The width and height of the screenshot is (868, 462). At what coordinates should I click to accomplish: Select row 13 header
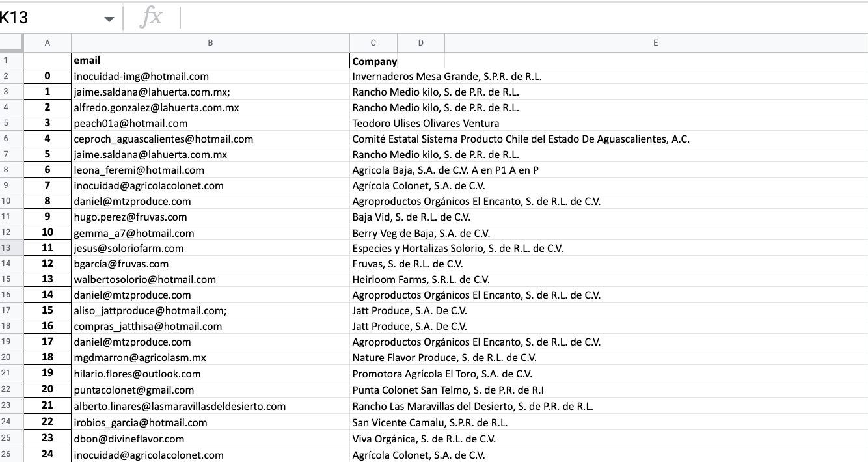coord(12,248)
